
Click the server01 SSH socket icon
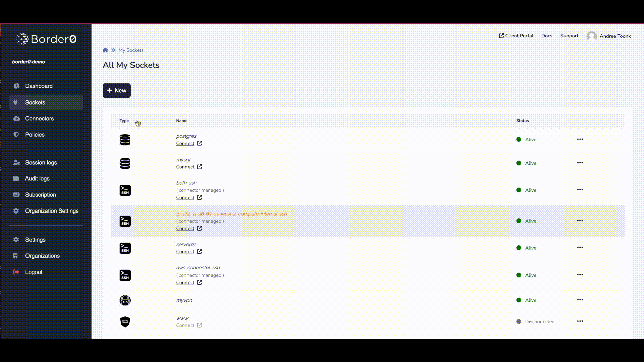125,248
